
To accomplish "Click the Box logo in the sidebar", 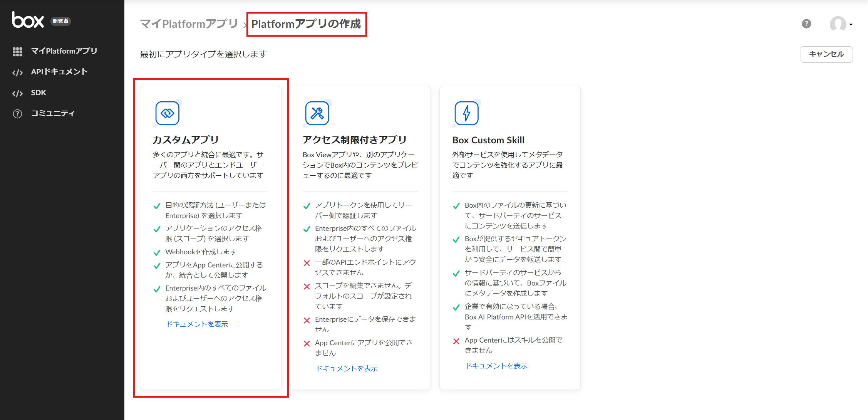I will click(28, 20).
